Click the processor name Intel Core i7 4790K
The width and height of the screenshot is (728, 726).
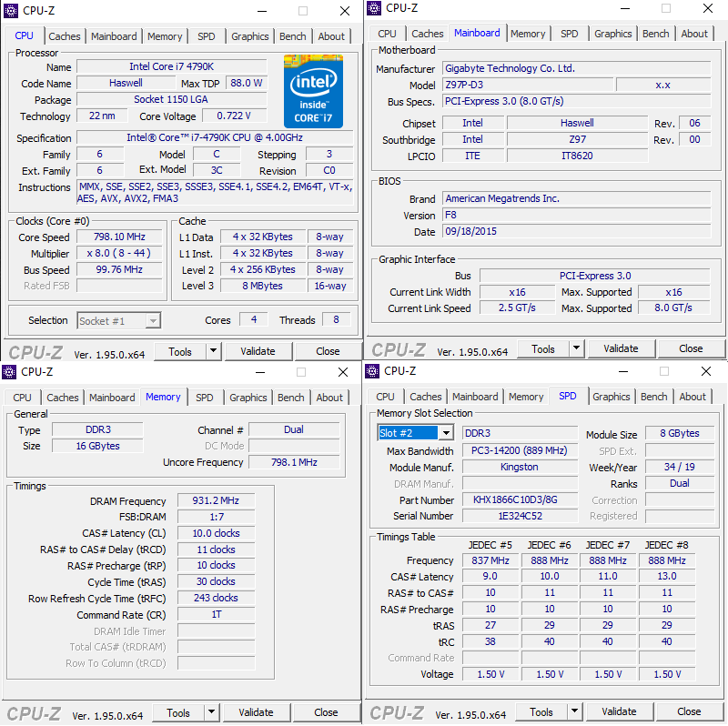pyautogui.click(x=171, y=66)
